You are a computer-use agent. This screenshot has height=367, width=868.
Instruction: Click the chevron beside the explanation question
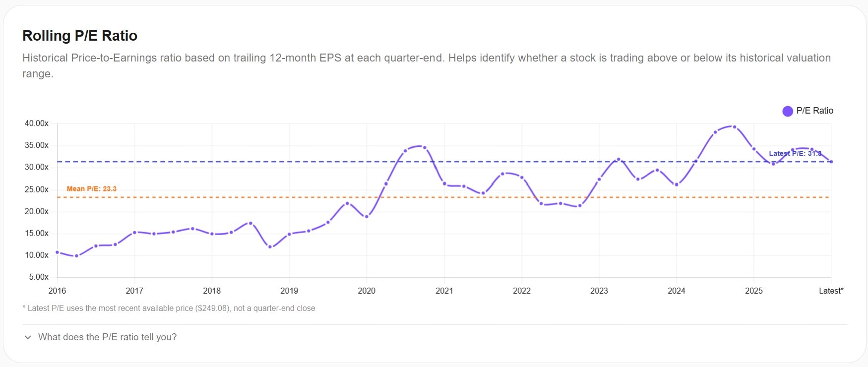point(27,337)
